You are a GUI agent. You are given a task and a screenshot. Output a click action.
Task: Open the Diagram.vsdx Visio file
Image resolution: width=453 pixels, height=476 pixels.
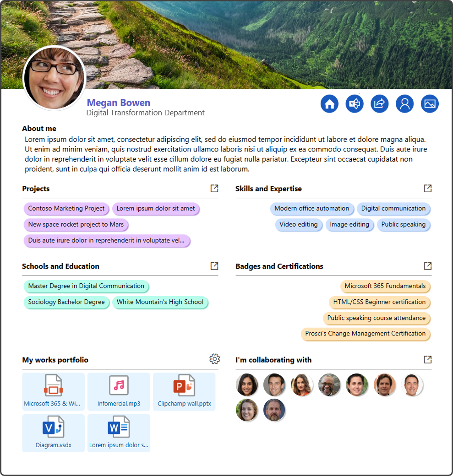pyautogui.click(x=54, y=433)
